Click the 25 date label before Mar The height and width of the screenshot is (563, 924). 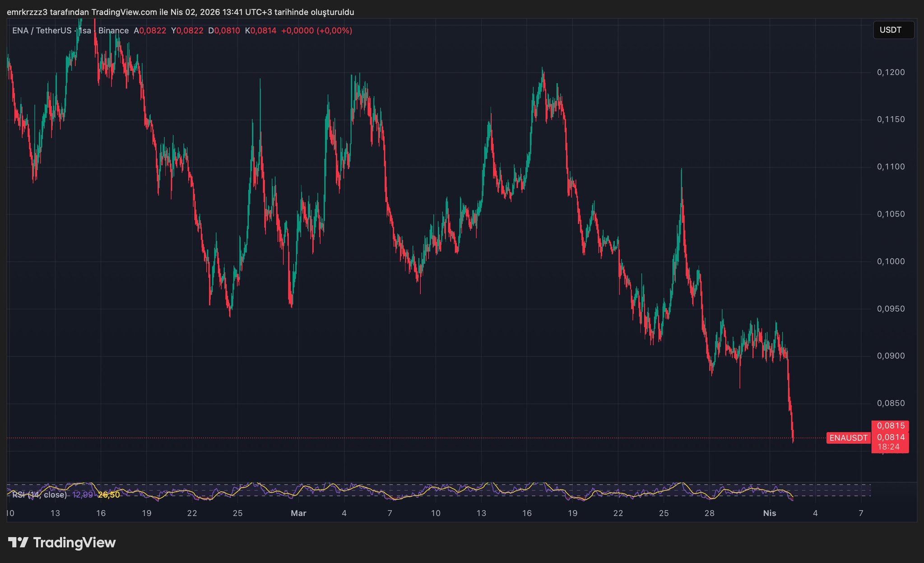coord(237,513)
